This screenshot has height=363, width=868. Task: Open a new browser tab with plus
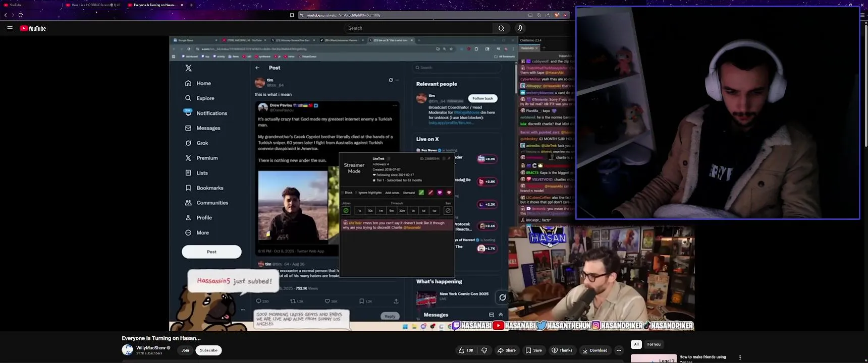[191, 5]
